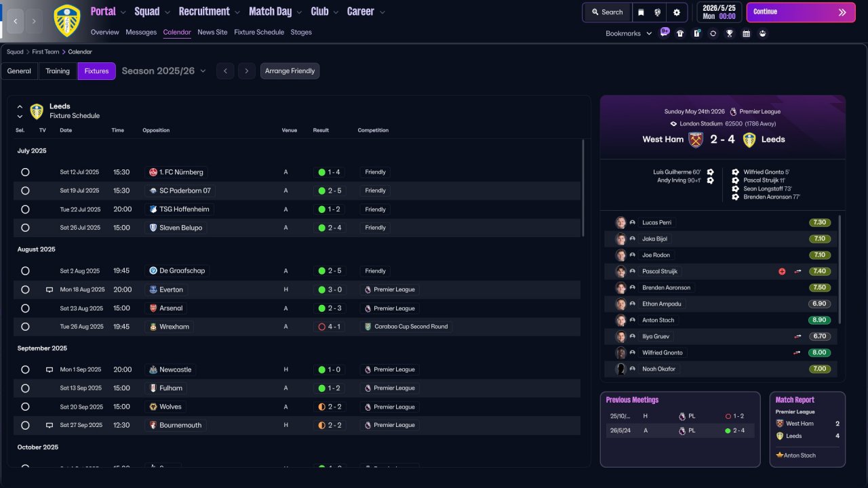Click the Continue button

[x=801, y=12]
